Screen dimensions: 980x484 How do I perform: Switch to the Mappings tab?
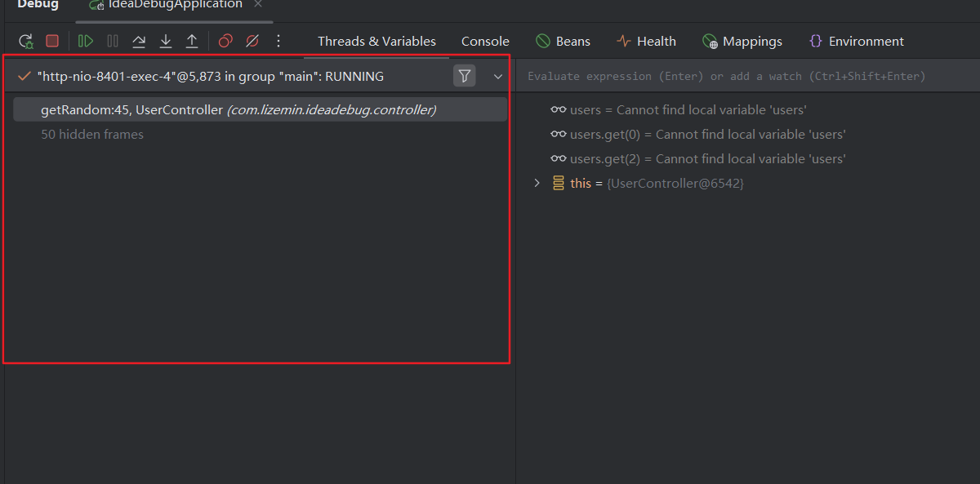(742, 42)
